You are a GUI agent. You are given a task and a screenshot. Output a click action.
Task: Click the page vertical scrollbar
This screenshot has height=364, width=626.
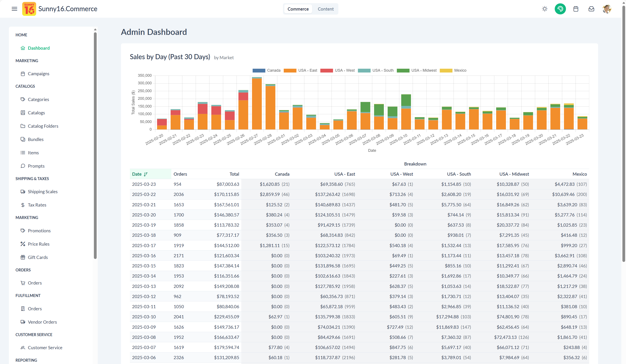pyautogui.click(x=623, y=134)
